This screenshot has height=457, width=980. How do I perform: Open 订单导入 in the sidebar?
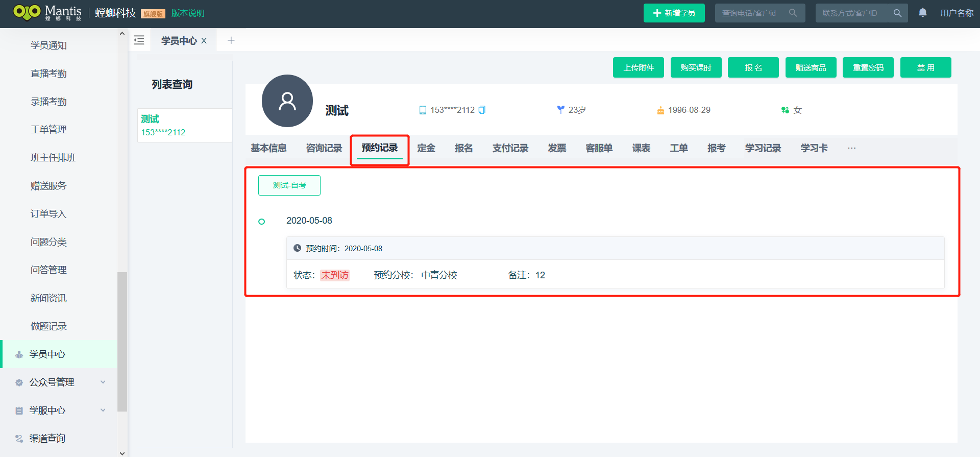48,214
